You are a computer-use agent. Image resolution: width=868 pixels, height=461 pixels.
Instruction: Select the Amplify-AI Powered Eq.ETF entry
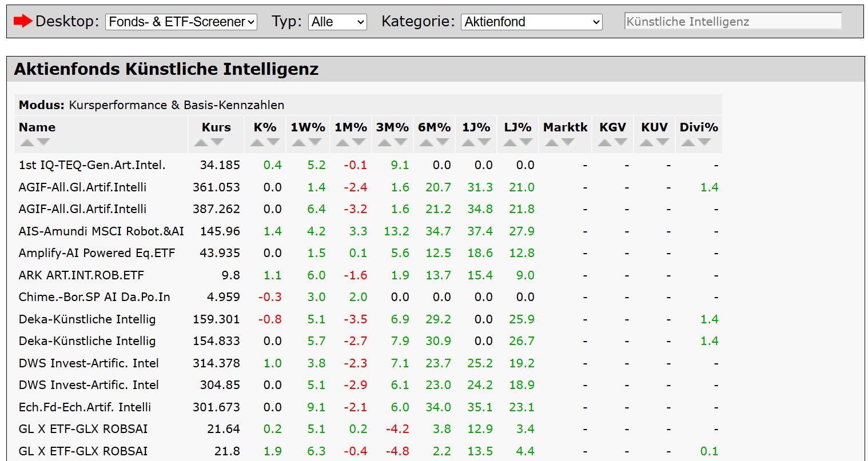coord(97,253)
